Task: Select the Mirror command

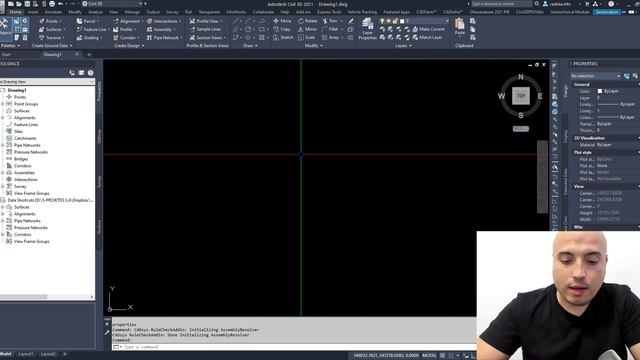Action: click(307, 29)
